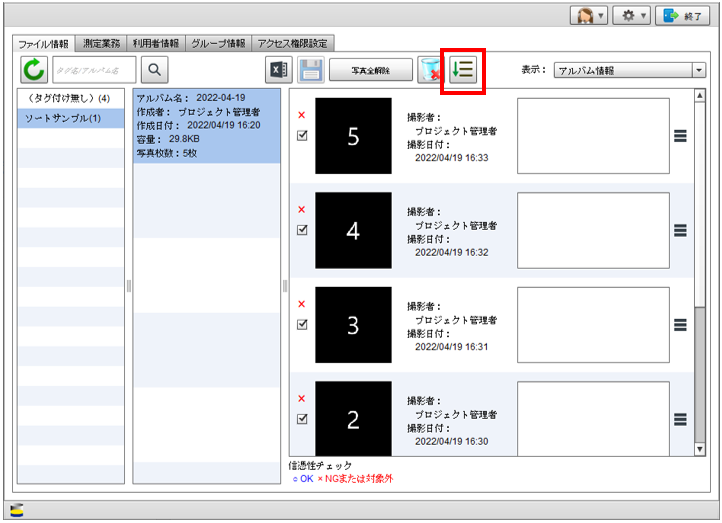
Task: Uncheck the checkbox beside photo 4
Action: pos(302,230)
